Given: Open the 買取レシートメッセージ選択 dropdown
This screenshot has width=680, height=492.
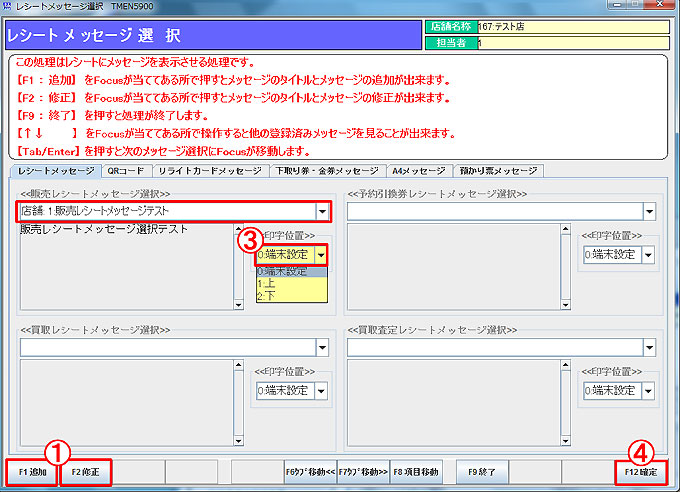Looking at the screenshot, I should coord(322,348).
